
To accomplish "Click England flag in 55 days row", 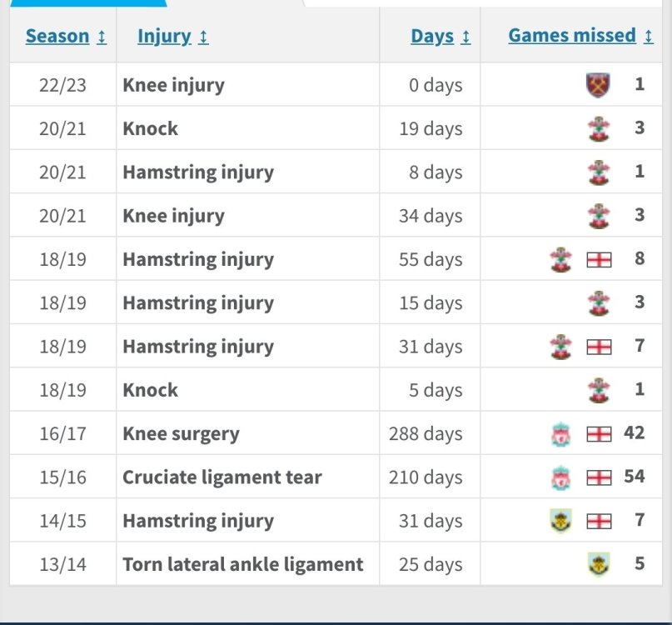I will coord(599,260).
